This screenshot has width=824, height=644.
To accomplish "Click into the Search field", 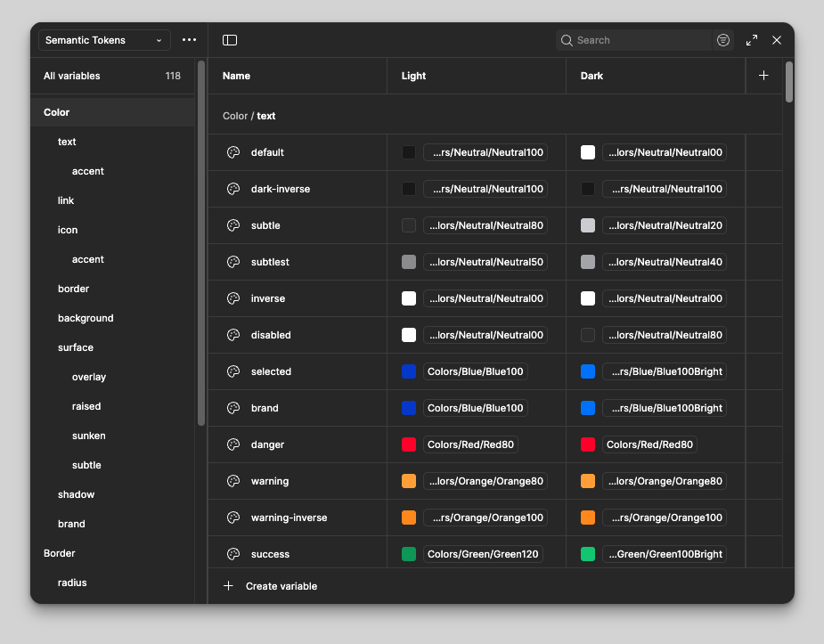I will [x=641, y=40].
